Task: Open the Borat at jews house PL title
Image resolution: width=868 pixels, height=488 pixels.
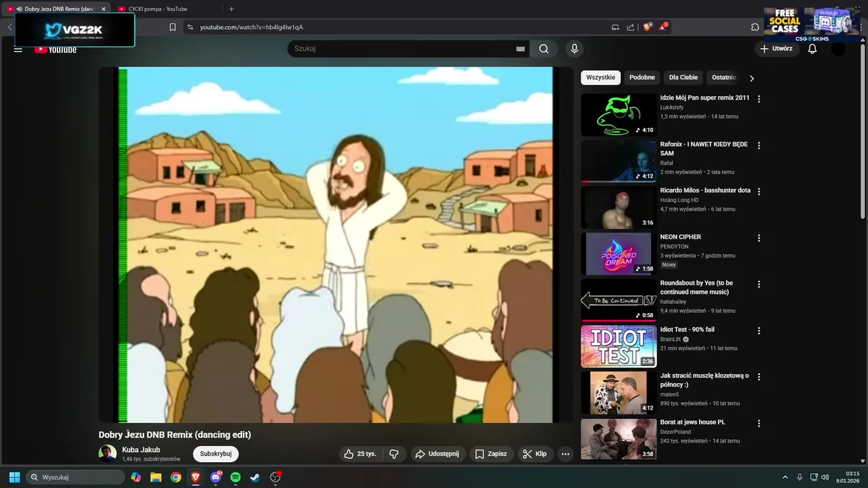Action: click(692, 422)
